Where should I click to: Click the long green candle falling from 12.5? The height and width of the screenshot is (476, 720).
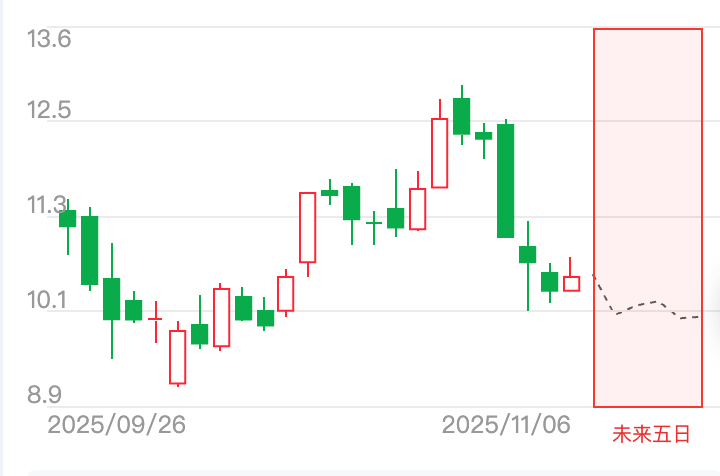[x=505, y=180]
